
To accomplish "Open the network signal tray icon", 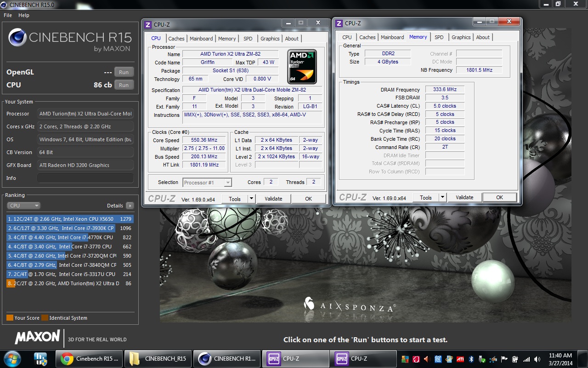I will [526, 359].
